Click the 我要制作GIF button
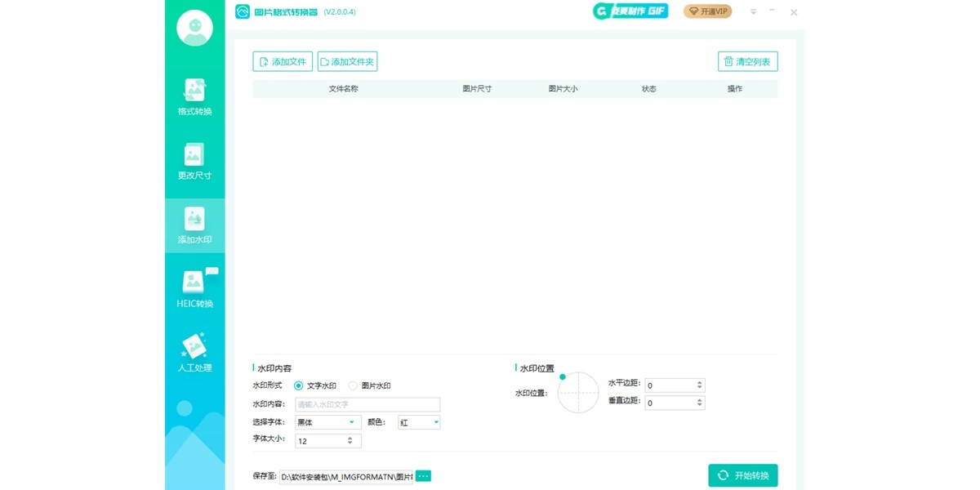Screen dimensions: 980x490 [629, 11]
